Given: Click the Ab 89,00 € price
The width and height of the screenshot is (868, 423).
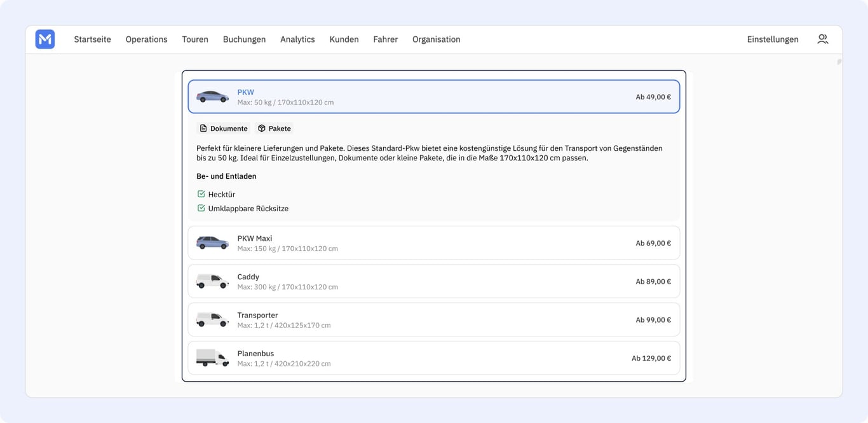Looking at the screenshot, I should (x=653, y=282).
